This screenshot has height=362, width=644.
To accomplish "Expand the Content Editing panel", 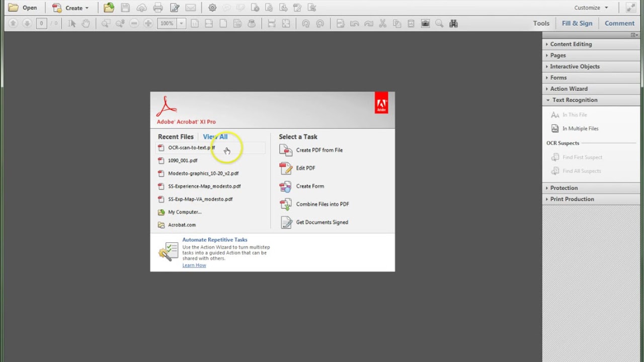I will point(591,44).
